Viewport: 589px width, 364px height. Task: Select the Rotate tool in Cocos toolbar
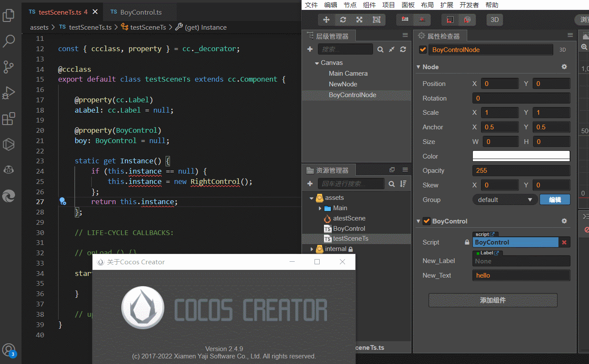pos(343,20)
